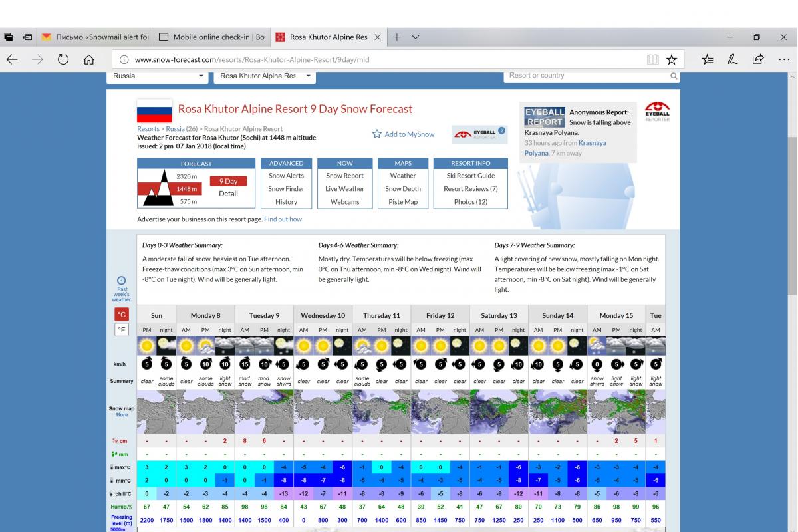
Task: Follow the Resorts breadcrumb link
Action: 148,129
